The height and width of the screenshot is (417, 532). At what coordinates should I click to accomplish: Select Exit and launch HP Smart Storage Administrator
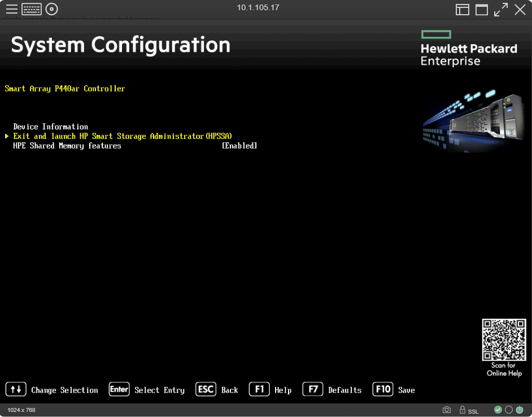point(123,136)
